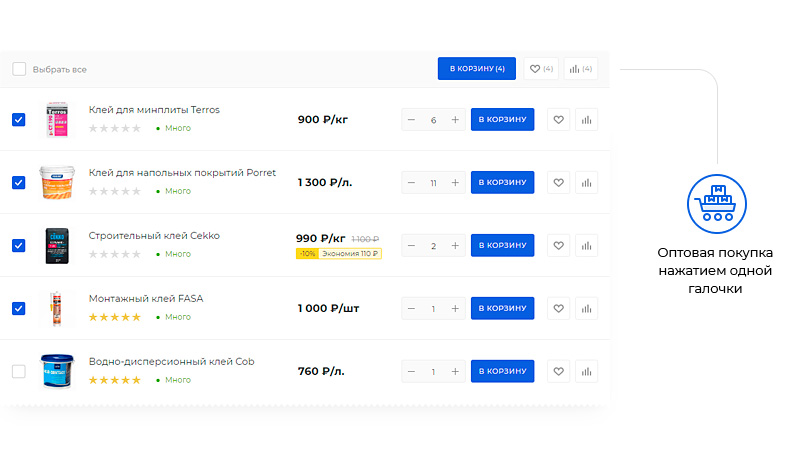Screen dimensions: 800x457
Task: Toggle the 'Выбрать все' checkbox
Action: (x=19, y=69)
